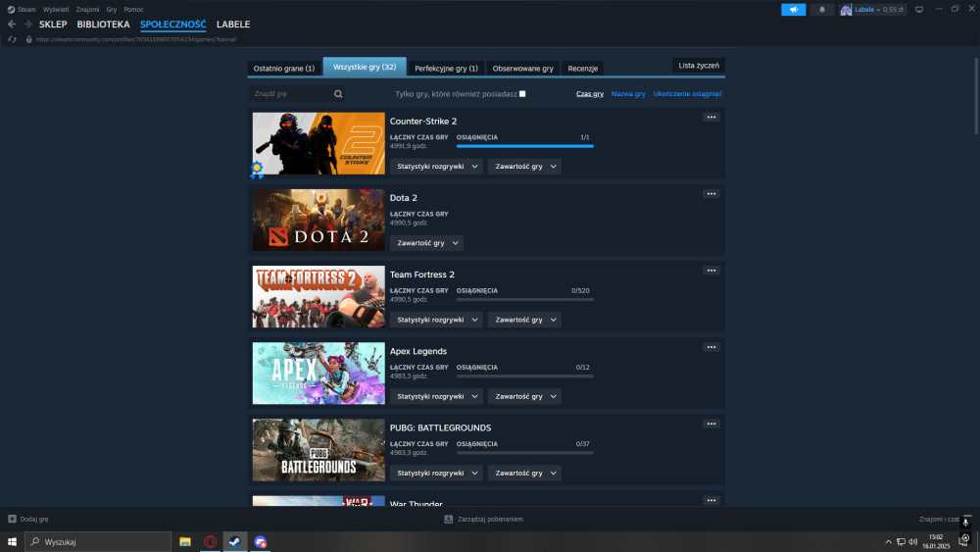Image resolution: width=980 pixels, height=552 pixels.
Task: Expand Statystyki rozgrywki for Counter-Strike 2
Action: [x=436, y=167]
